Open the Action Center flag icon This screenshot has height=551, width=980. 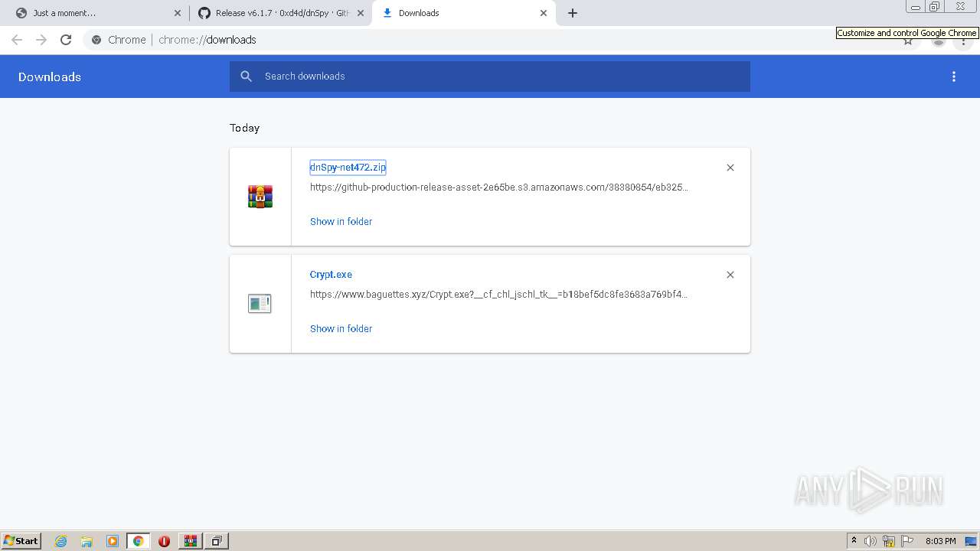[x=907, y=541]
